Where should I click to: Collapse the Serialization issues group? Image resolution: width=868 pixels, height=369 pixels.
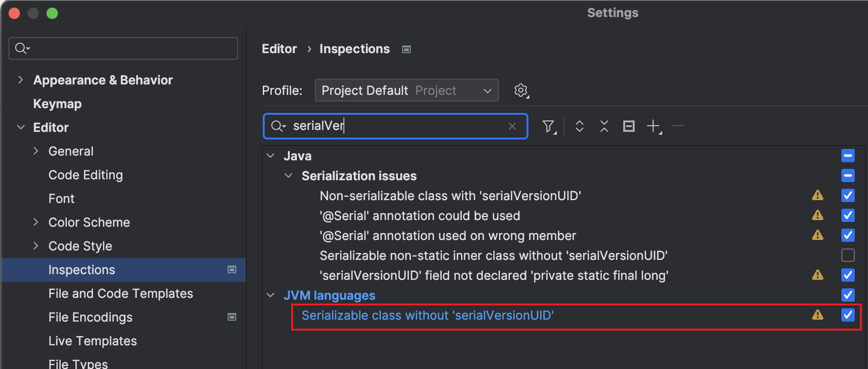point(288,176)
